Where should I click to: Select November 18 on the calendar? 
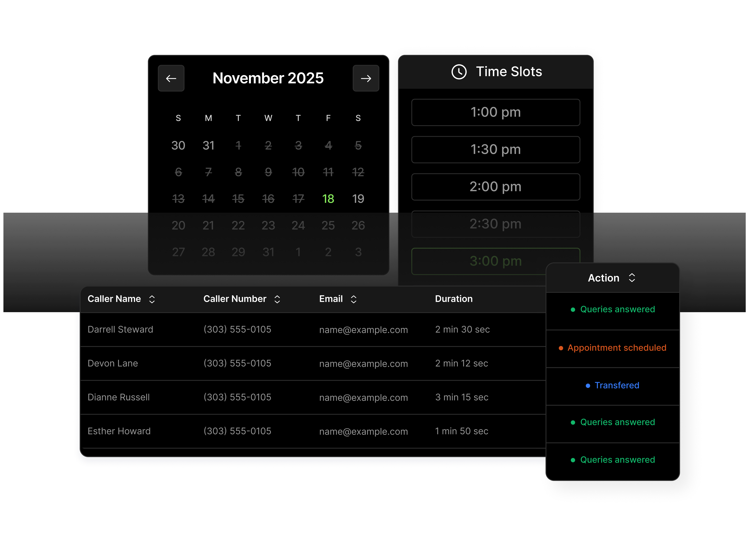(x=328, y=199)
